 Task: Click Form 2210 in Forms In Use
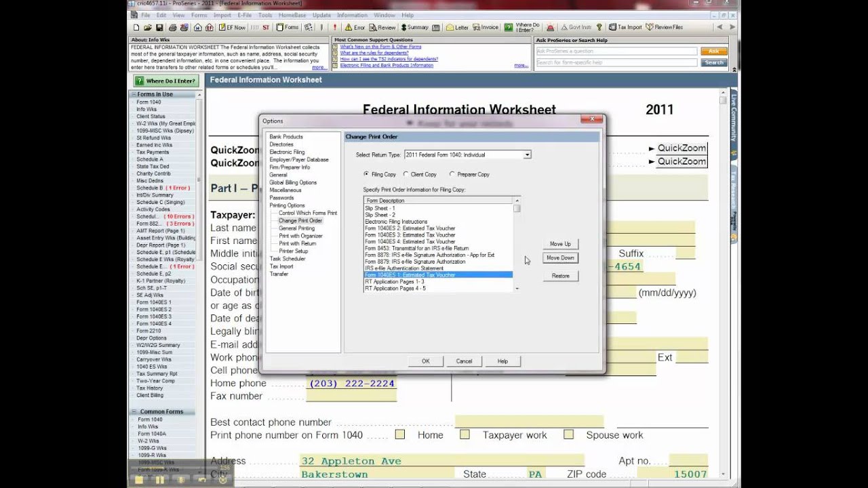coord(149,331)
